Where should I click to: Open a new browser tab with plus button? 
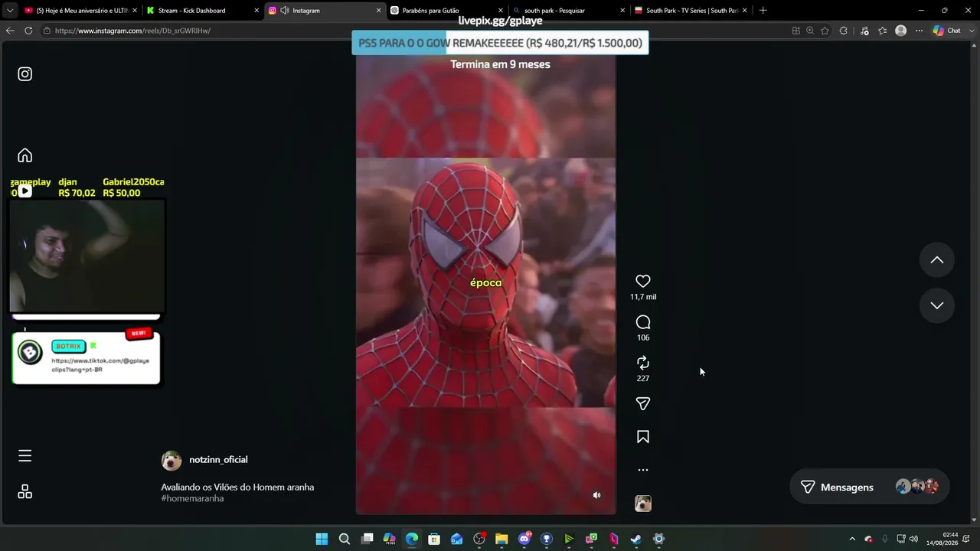(763, 11)
